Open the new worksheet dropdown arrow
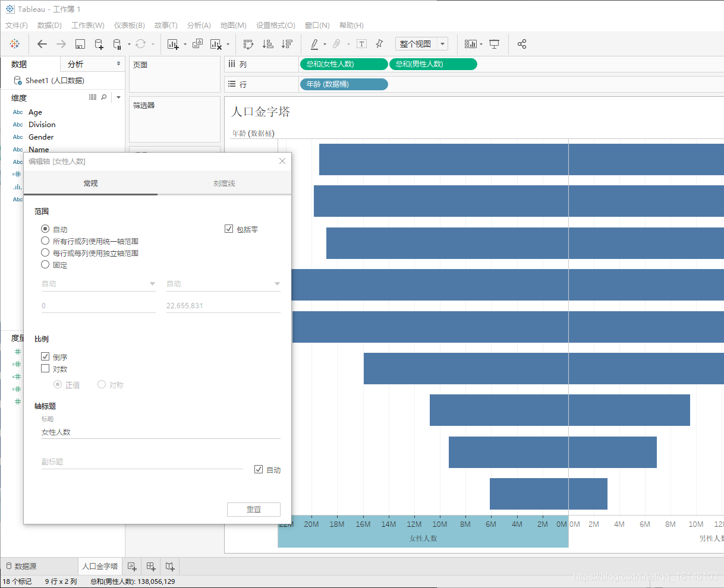Viewport: 724px width, 588px height. pyautogui.click(x=185, y=45)
